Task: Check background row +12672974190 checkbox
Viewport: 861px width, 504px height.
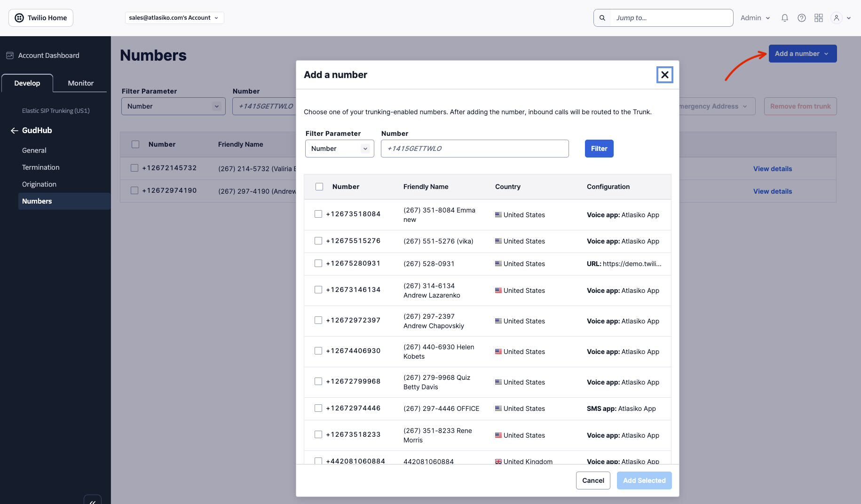Action: point(134,190)
